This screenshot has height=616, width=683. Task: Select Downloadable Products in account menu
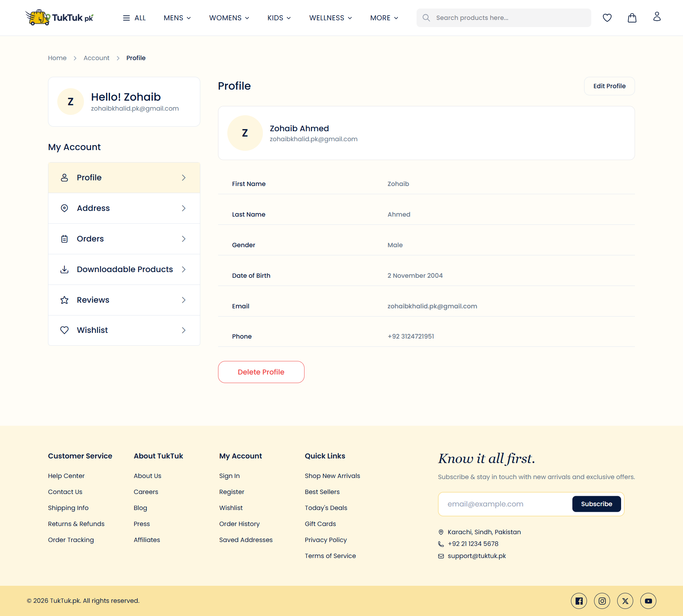point(124,269)
